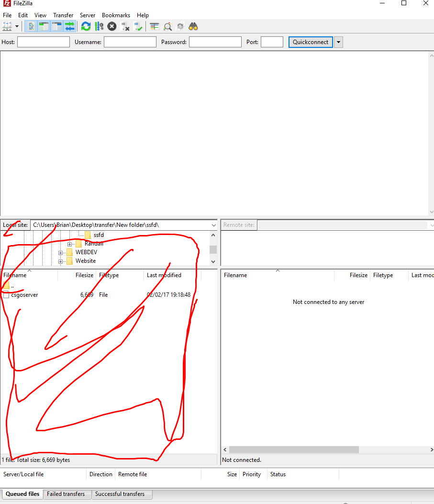Toggle processing of the transfer queue
Image resolution: width=434 pixels, height=504 pixels.
pos(99,26)
